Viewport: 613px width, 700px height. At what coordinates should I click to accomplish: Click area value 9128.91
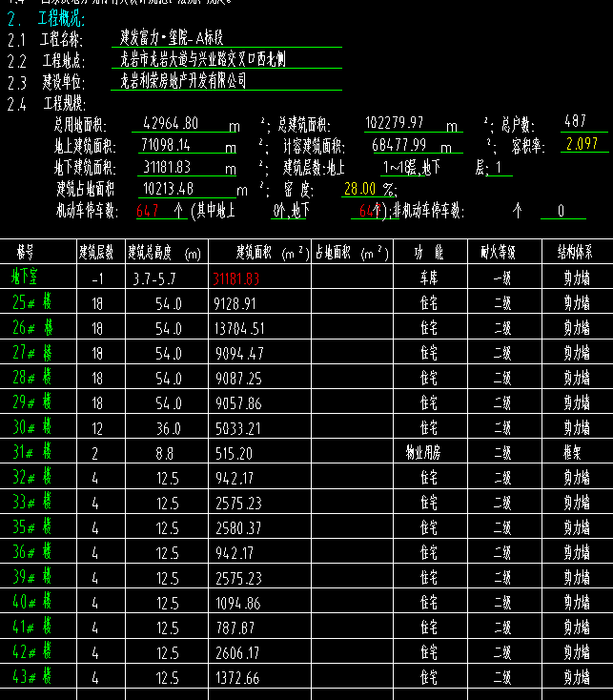point(235,304)
